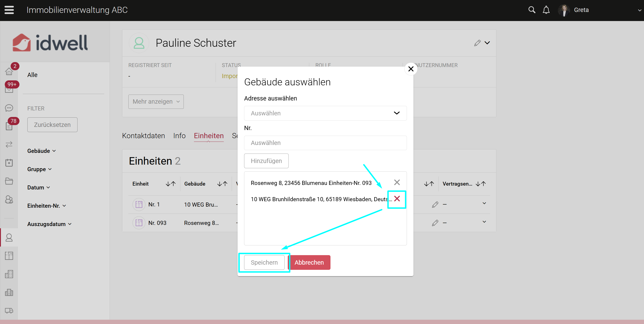This screenshot has width=644, height=324.
Task: Click Pauline Schuster's green avatar icon
Action: pyautogui.click(x=139, y=43)
